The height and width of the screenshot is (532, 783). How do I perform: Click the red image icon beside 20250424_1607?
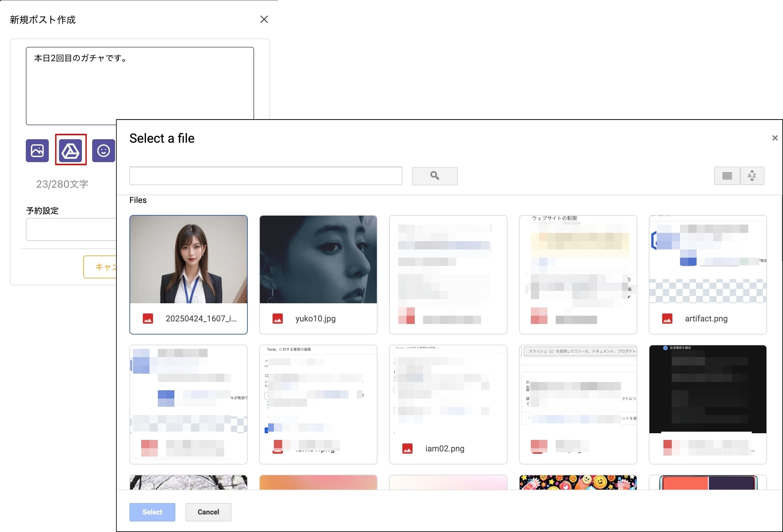coord(148,319)
